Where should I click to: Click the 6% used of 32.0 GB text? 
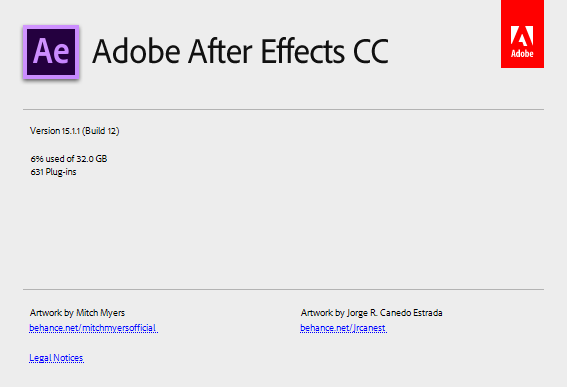click(69, 159)
